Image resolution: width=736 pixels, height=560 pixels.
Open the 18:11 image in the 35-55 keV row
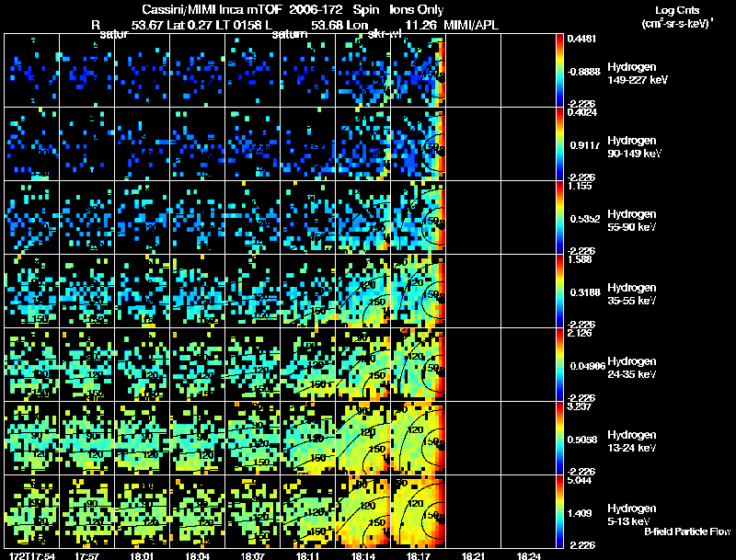pos(307,291)
